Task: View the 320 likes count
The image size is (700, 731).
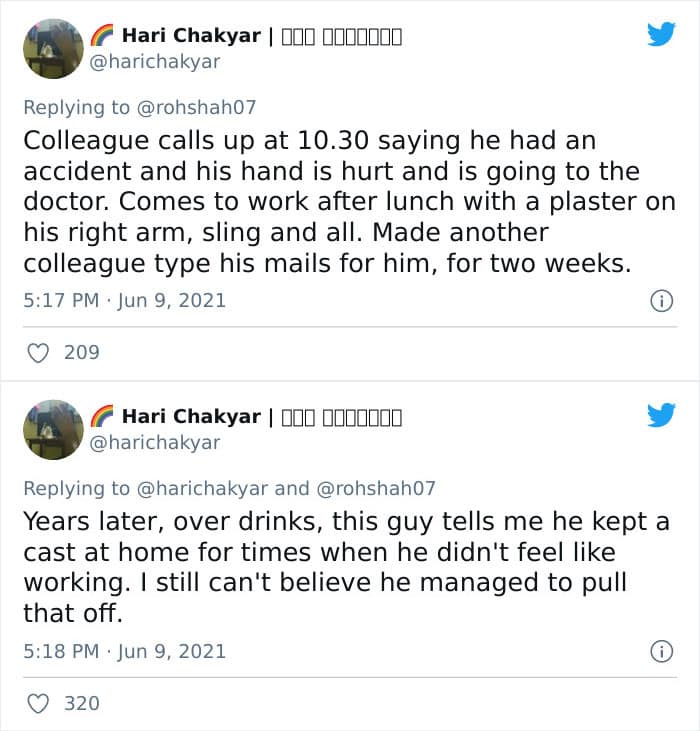Action: click(82, 703)
